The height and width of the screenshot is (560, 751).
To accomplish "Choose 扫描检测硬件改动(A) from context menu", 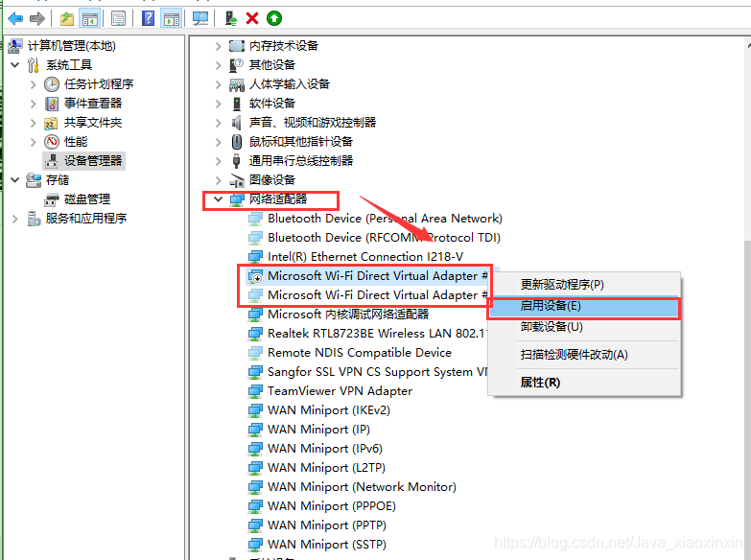I will [584, 355].
